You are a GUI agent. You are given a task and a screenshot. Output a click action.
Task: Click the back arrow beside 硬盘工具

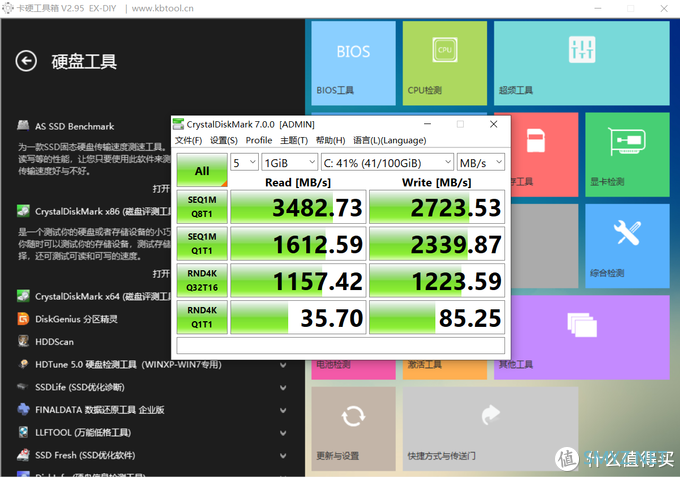pos(26,61)
